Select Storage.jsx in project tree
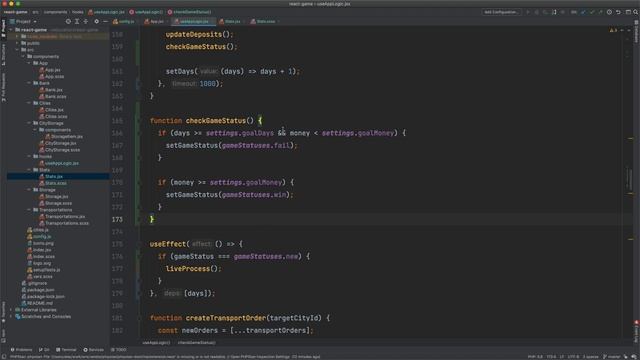Image resolution: width=640 pixels, height=360 pixels. point(53,196)
